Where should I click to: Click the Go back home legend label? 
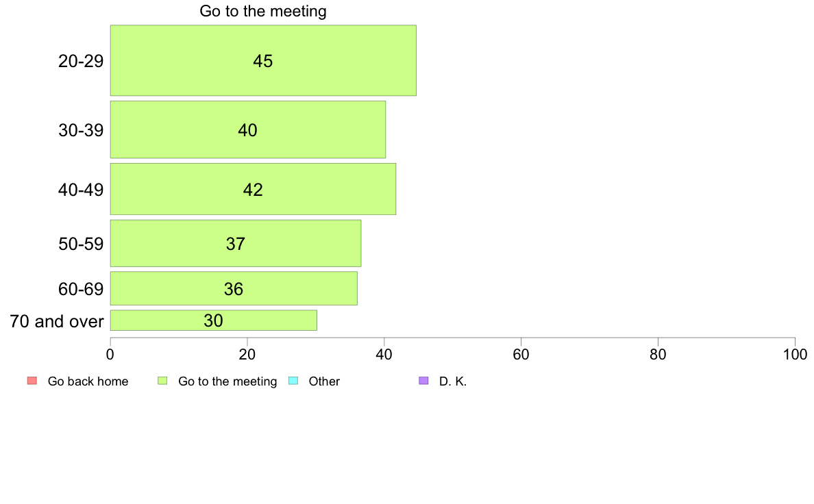[x=88, y=381]
